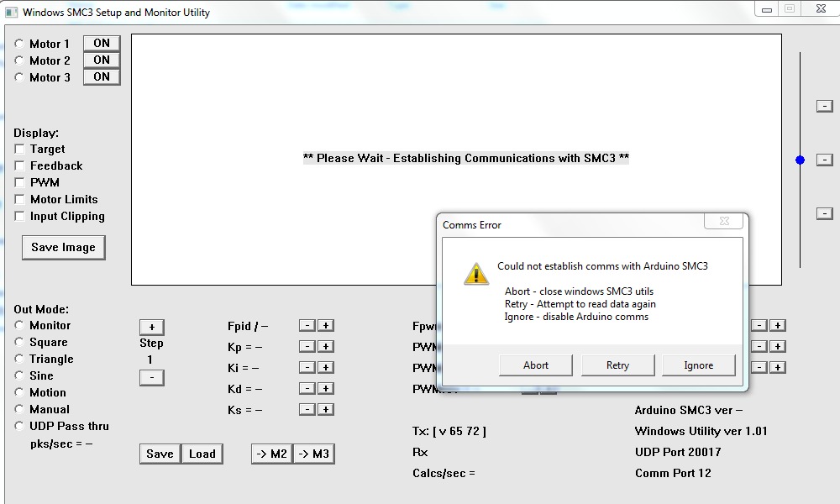Click the Retry button in Comms Error
This screenshot has width=840, height=504.
[x=617, y=365]
